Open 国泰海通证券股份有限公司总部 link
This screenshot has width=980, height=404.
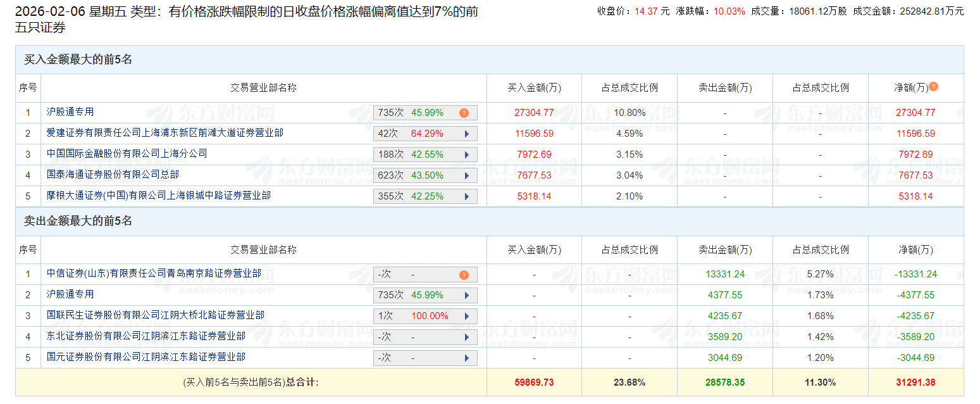113,175
